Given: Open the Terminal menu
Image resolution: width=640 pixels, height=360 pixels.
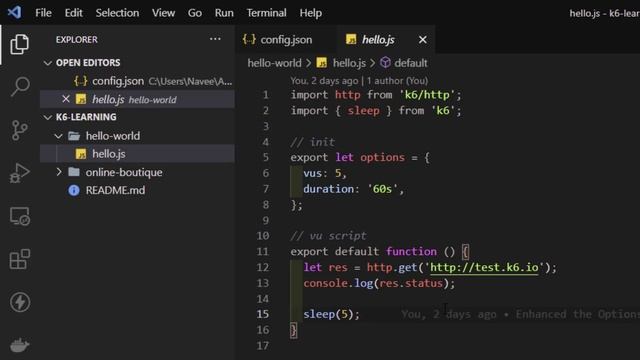Looking at the screenshot, I should click(x=266, y=13).
